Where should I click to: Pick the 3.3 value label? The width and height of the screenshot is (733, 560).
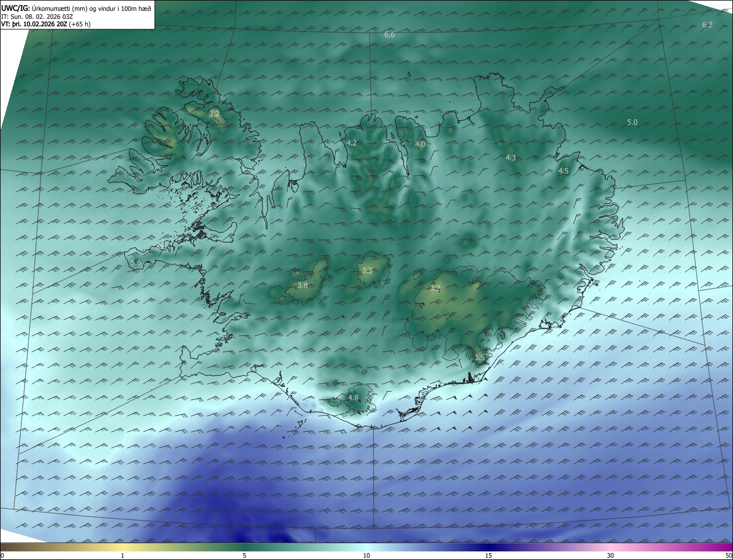pyautogui.click(x=367, y=271)
